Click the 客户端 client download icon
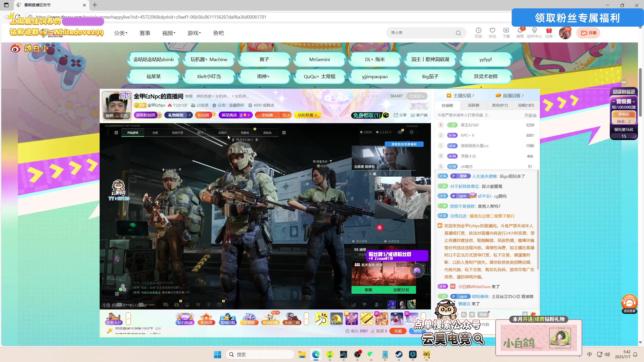644x362 pixels. tap(419, 115)
